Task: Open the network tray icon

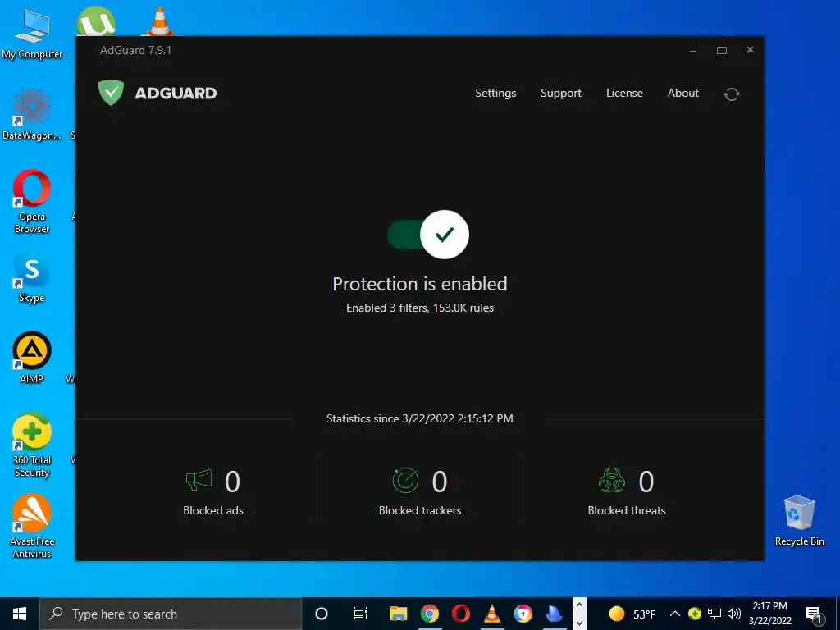Action: [x=714, y=614]
